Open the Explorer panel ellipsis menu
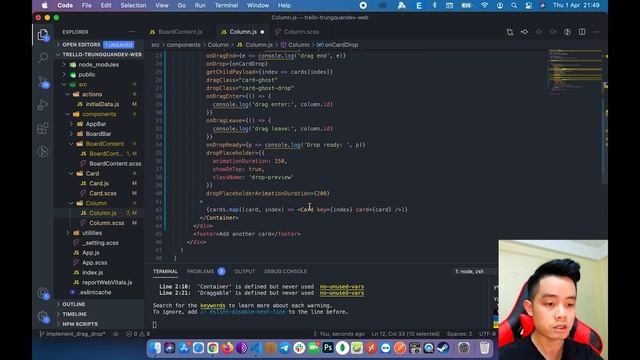 (132, 32)
